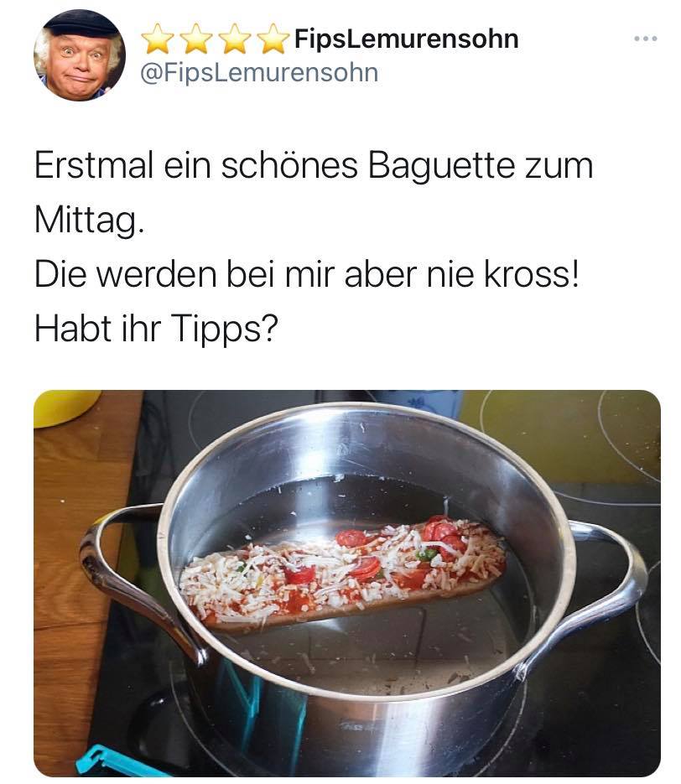Click the second star emoji beside the name
Screen dimensions: 681x784
(x=196, y=39)
